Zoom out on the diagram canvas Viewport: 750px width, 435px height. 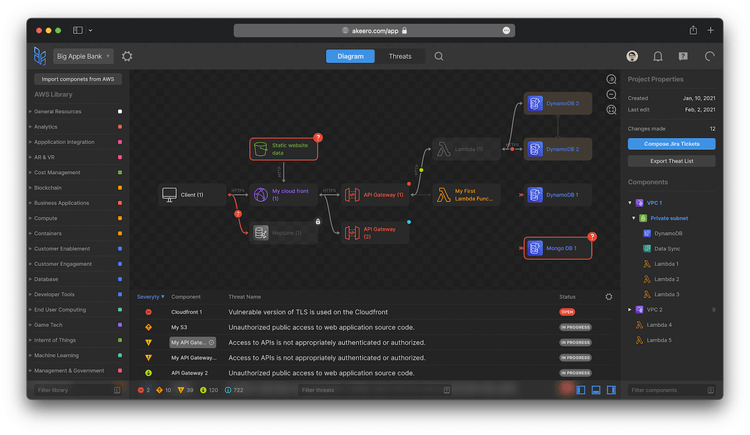click(611, 95)
